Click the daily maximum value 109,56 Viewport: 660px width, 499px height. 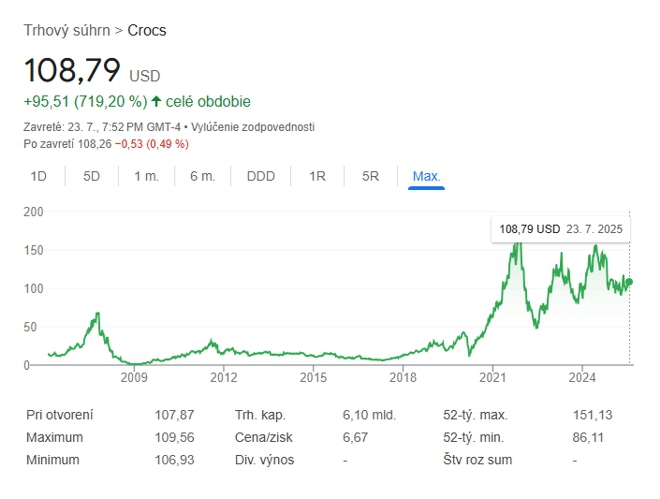click(x=174, y=438)
